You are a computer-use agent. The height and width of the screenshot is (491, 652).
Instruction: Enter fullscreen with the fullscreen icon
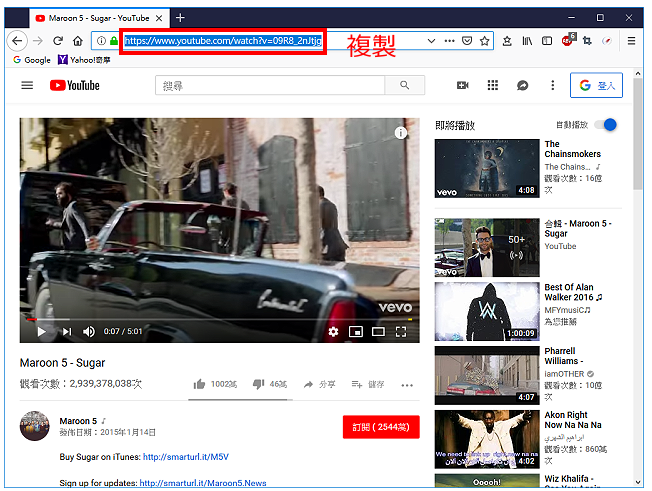pos(401,332)
